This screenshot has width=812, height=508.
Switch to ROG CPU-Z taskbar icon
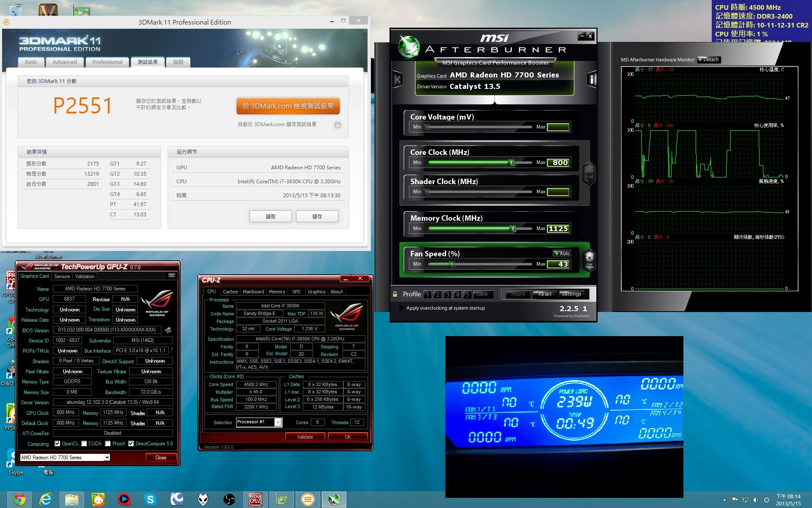point(255,500)
